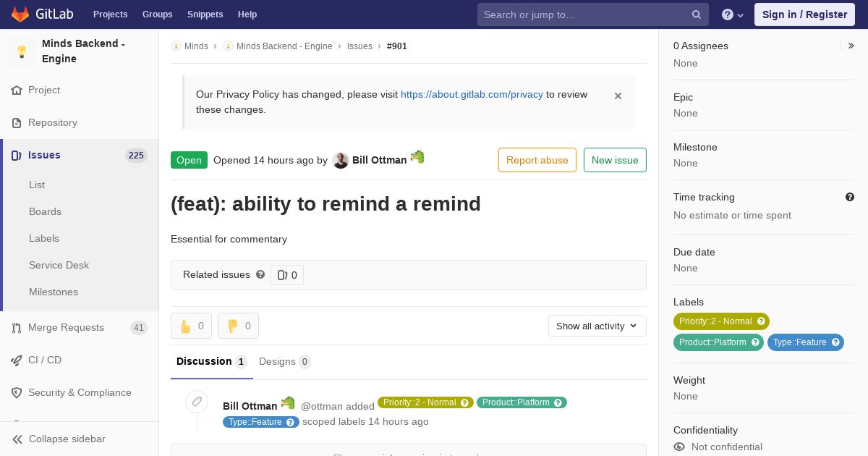Screen dimensions: 868x456
Task: Click the search magnifier icon
Action: [x=697, y=14]
